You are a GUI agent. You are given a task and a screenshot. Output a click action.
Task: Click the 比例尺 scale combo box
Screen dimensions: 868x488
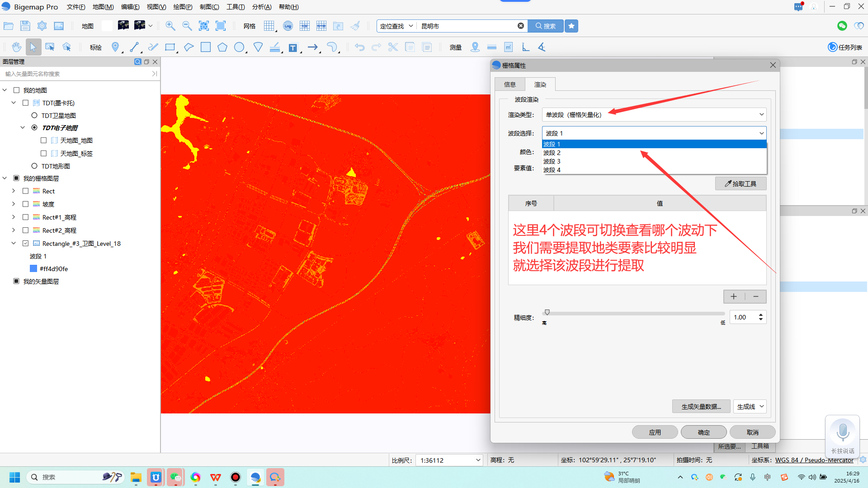point(449,460)
